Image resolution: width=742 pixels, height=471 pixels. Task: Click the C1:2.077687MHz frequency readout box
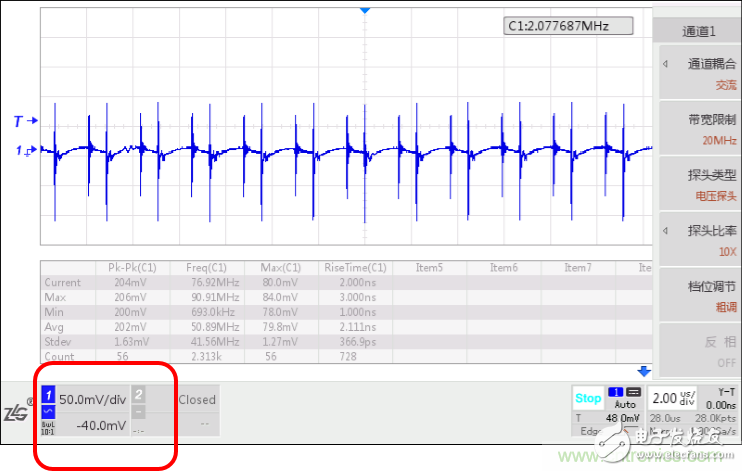point(568,26)
